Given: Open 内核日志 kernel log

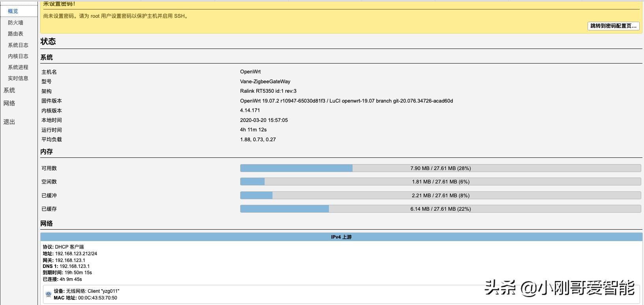Looking at the screenshot, I should click(18, 56).
